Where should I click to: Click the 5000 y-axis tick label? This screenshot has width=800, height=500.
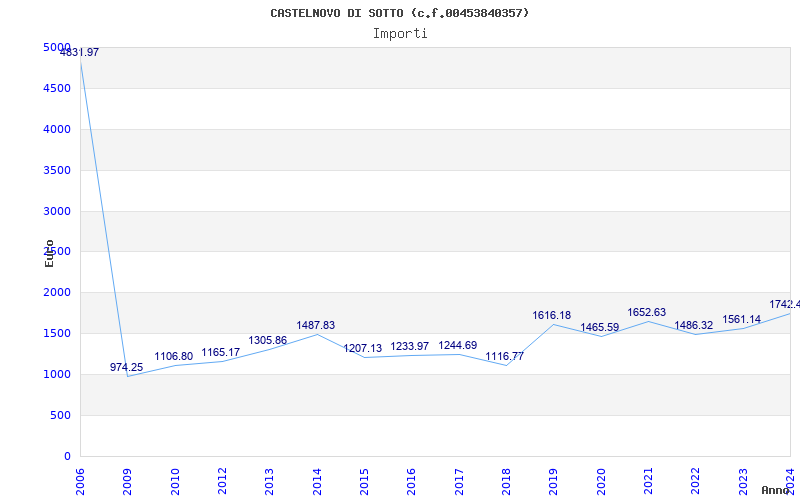(57, 47)
